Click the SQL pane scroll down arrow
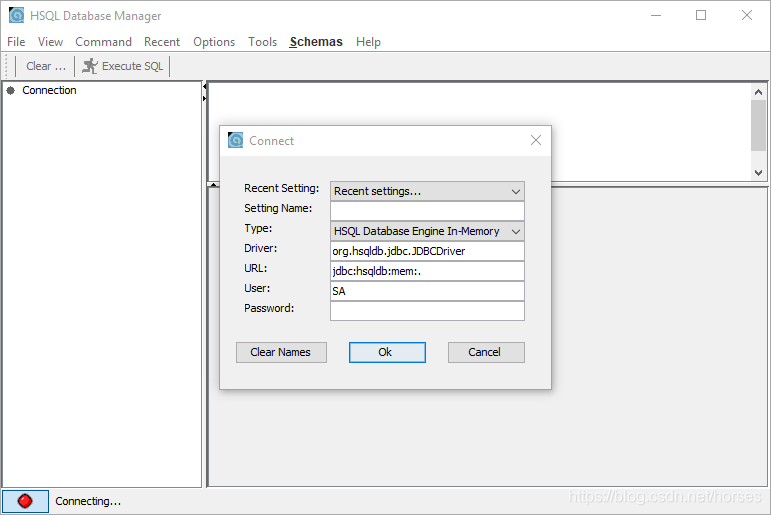This screenshot has height=515, width=771. click(758, 173)
